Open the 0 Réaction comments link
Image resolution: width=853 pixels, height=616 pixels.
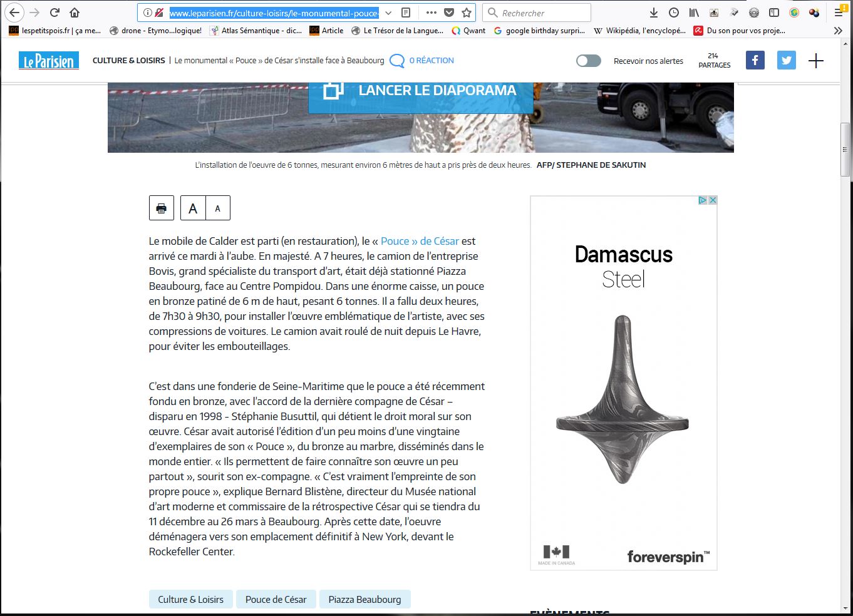(421, 61)
